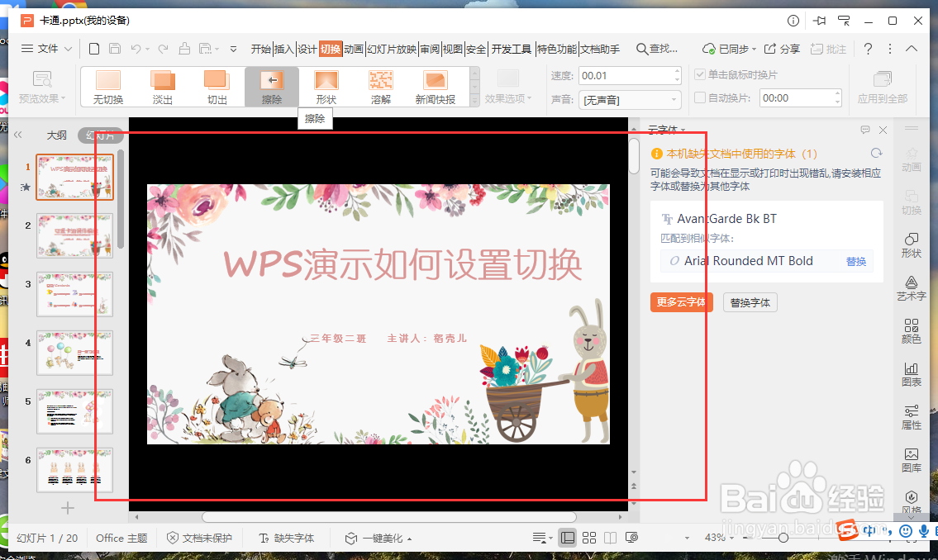Screen dimensions: 938x560
Task: Click the 替换 link for Arial Rounded MT Bold
Action: [857, 261]
